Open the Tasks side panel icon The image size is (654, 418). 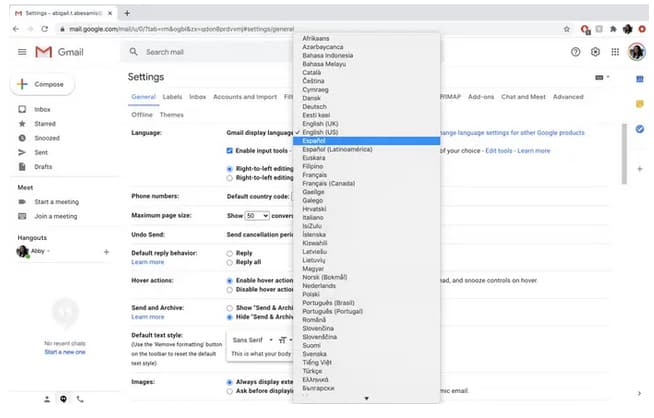(639, 129)
